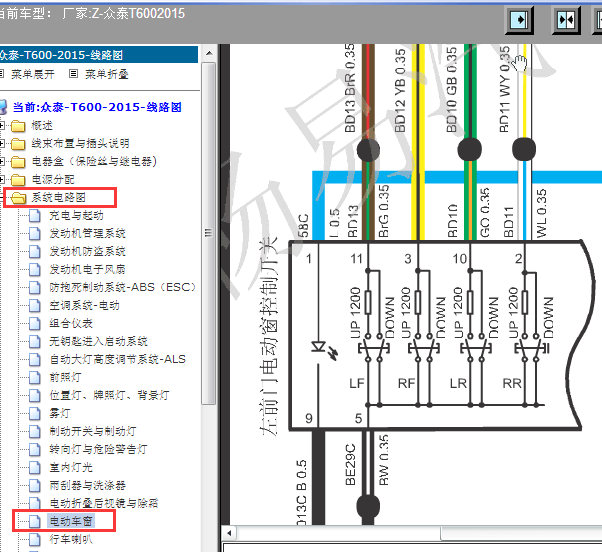Click the page icon beside 发动机防盗系统

point(35,252)
